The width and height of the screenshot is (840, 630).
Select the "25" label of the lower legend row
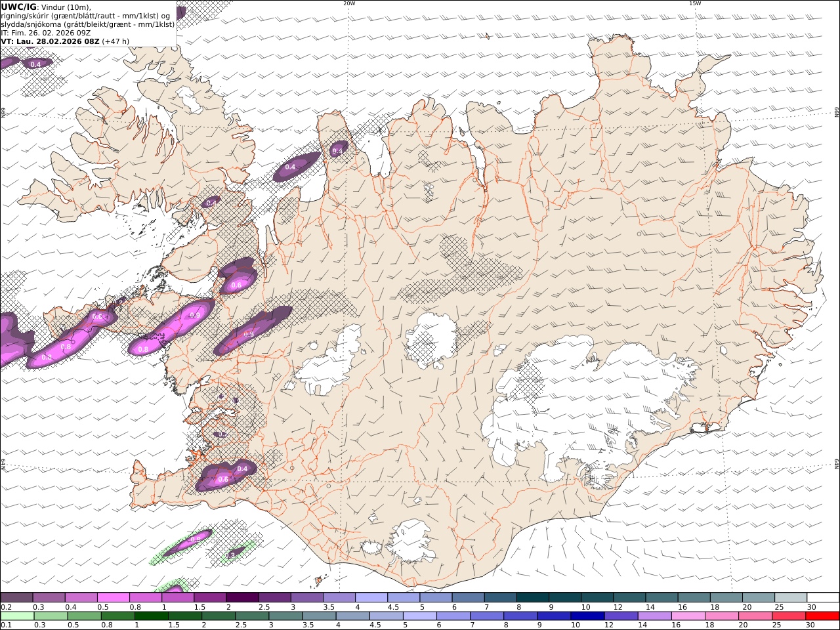pos(777,625)
